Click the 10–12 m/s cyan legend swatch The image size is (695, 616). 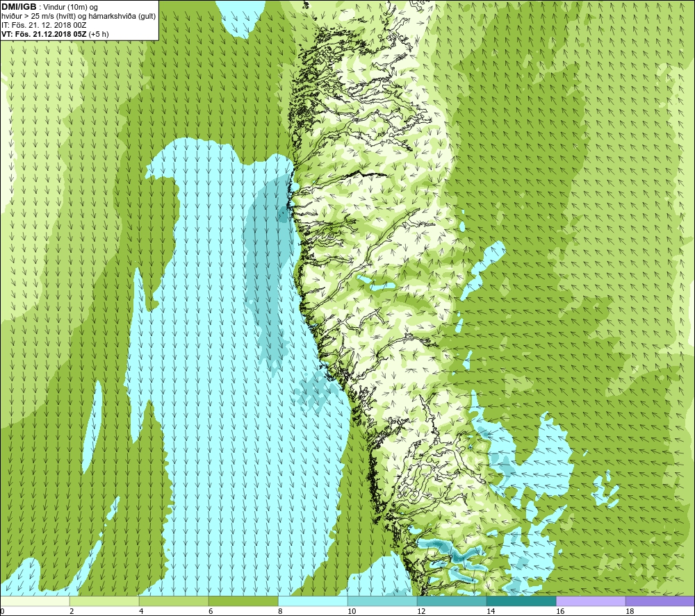pyautogui.click(x=382, y=601)
